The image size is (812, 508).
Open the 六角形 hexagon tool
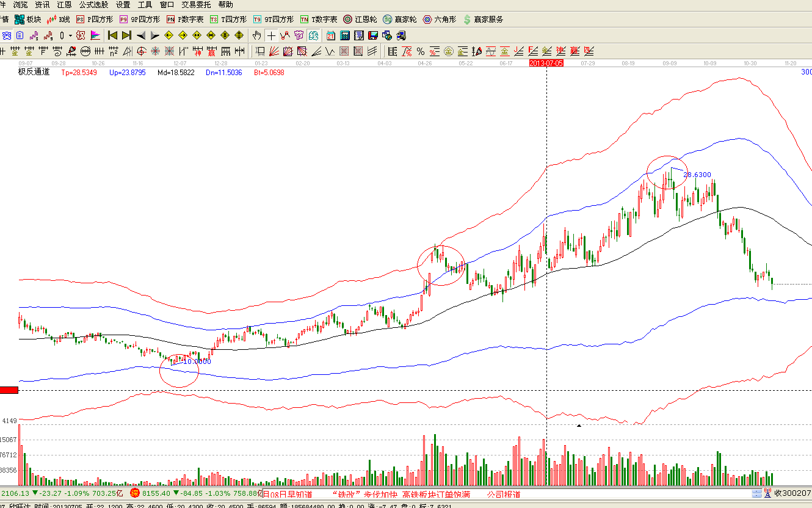coord(440,20)
